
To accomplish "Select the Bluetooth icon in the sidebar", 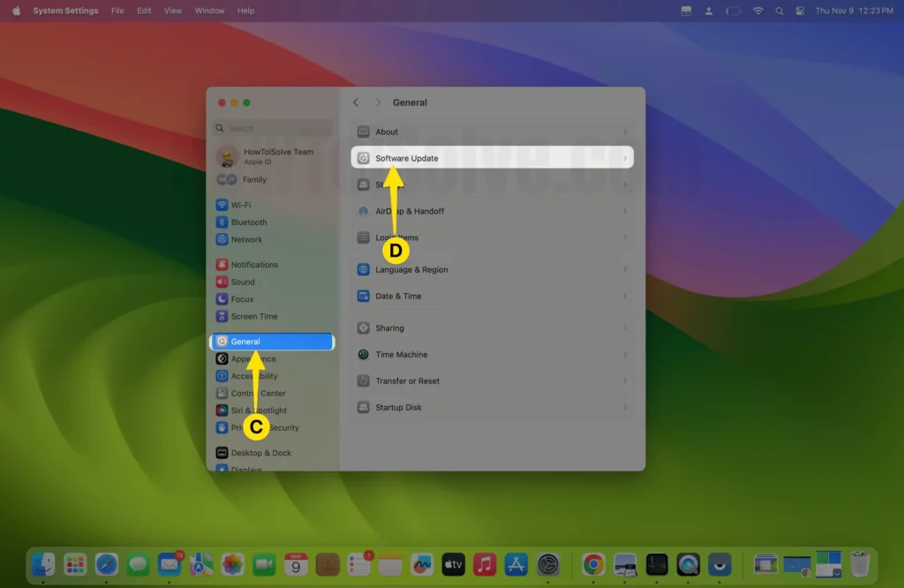I will point(222,222).
